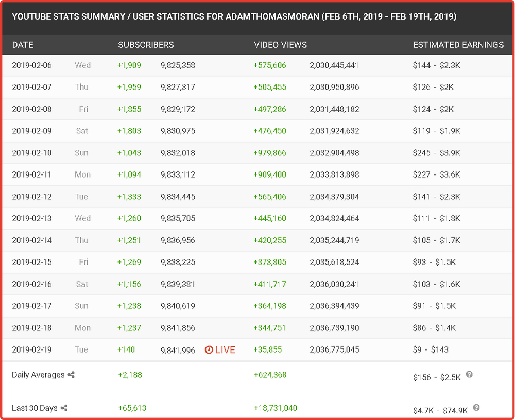The width and height of the screenshot is (515, 420).
Task: Select the date 2019-02-19
Action: 32,349
